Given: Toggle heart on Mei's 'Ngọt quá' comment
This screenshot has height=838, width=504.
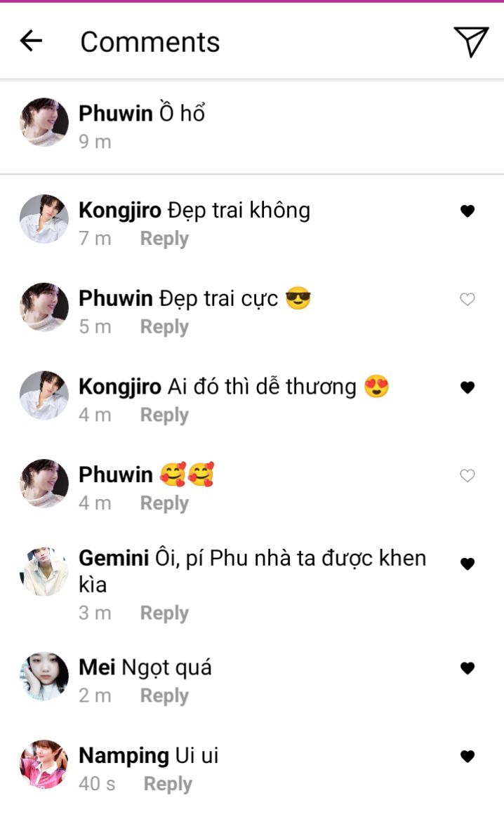Looking at the screenshot, I should [x=467, y=668].
